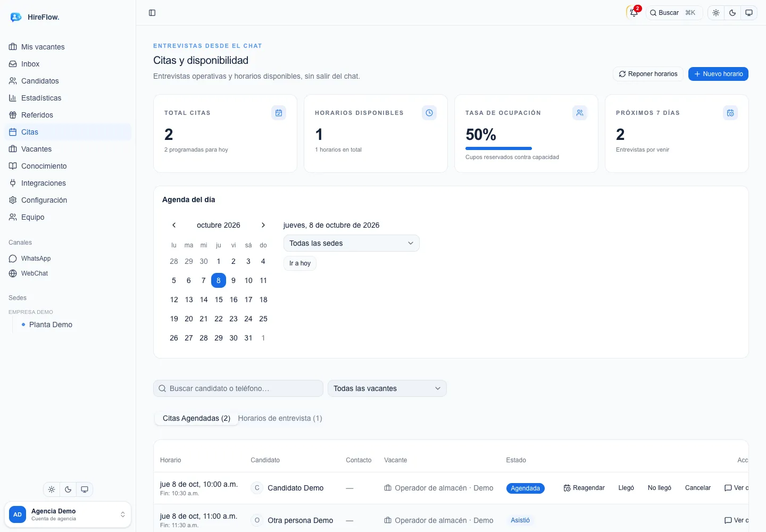Screen dimensions: 766x532
Task: Switch to light theme in top bar
Action: (x=716, y=13)
